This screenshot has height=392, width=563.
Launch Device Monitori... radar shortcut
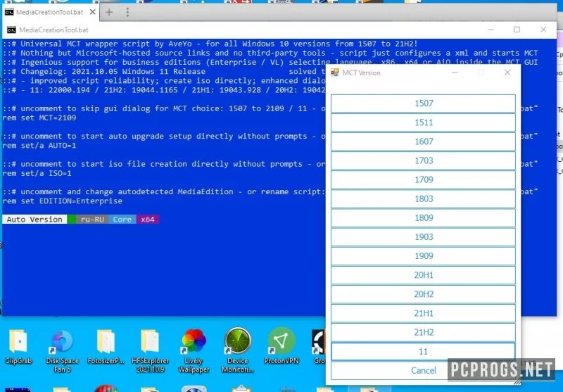point(237,350)
